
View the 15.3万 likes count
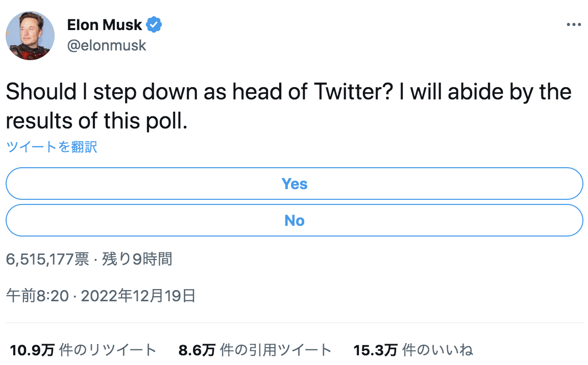[x=375, y=350]
